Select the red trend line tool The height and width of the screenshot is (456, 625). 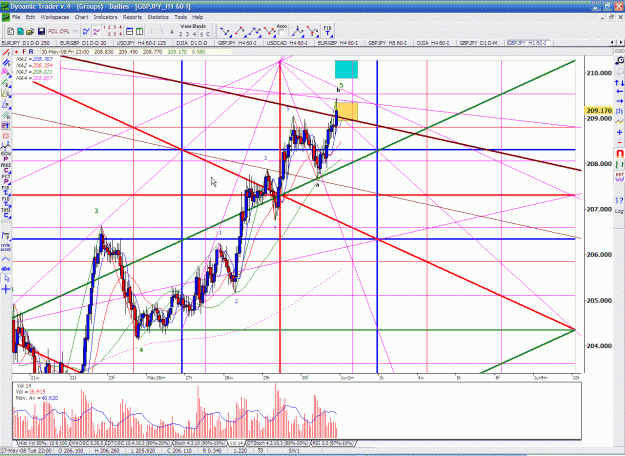(6, 53)
